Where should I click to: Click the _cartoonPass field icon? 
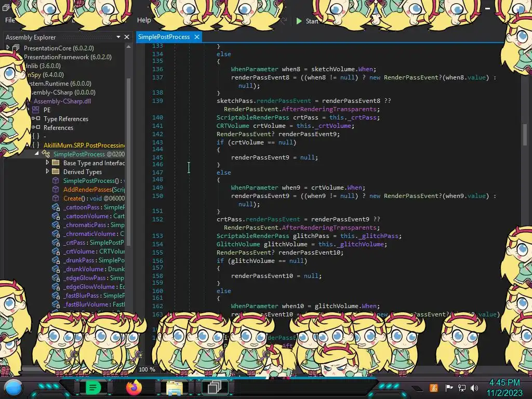(x=56, y=207)
